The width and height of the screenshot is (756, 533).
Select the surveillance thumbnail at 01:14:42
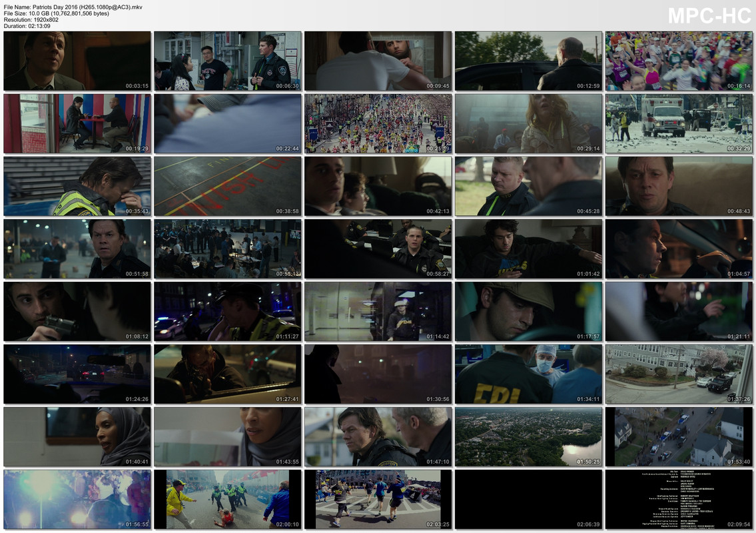(x=378, y=312)
